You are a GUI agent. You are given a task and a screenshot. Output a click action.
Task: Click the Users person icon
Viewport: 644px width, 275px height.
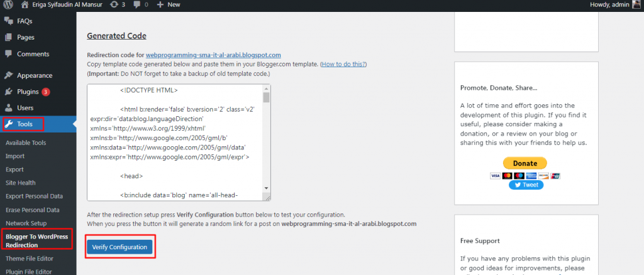9,108
